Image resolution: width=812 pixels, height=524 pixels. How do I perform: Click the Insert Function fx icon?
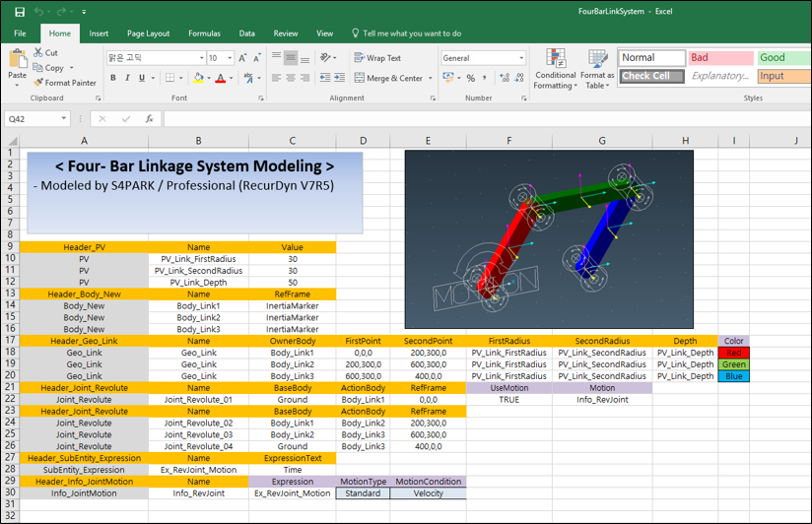pos(149,118)
